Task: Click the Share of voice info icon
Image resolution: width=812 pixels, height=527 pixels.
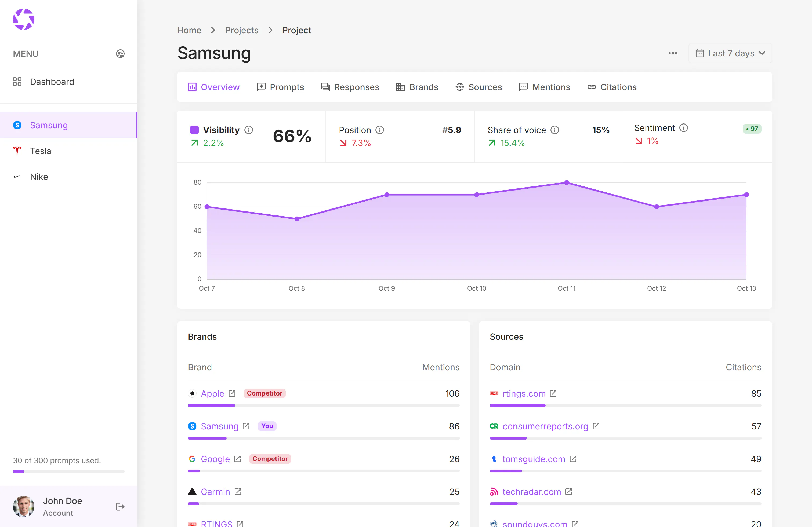Action: (555, 130)
